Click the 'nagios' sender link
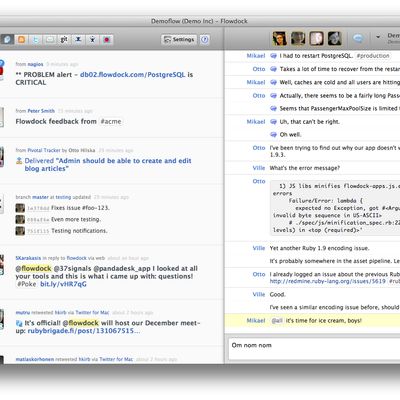Viewport: 400px width, 400px height. [35, 64]
